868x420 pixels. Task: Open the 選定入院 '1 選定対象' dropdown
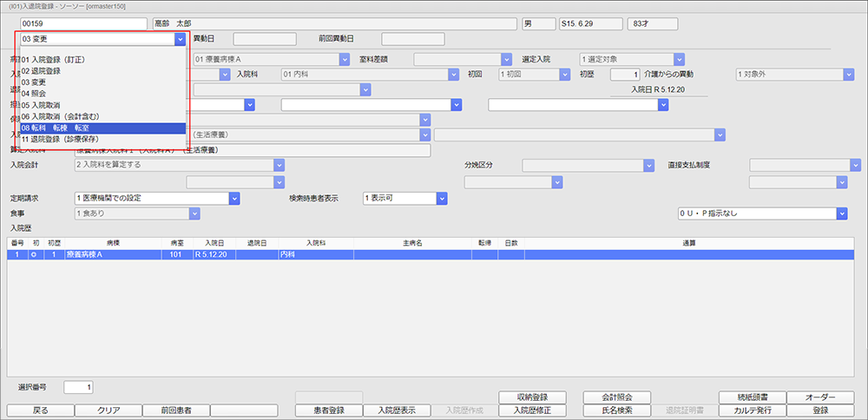(x=679, y=60)
